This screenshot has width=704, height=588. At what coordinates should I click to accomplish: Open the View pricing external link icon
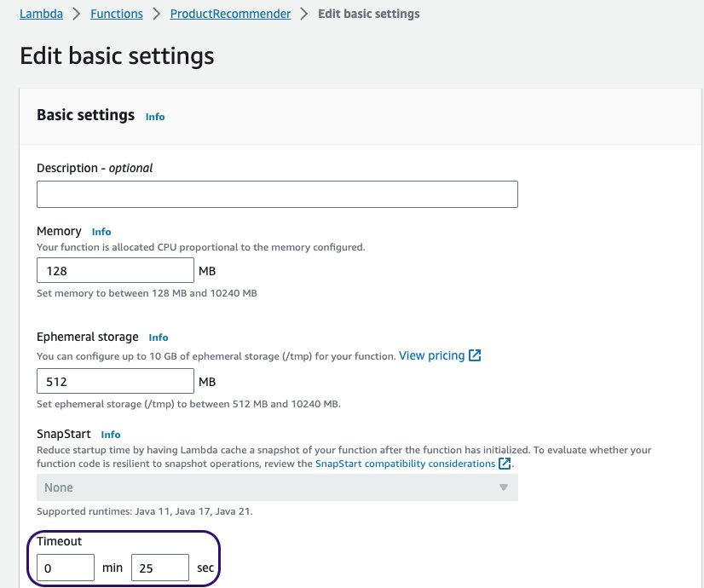pyautogui.click(x=475, y=355)
